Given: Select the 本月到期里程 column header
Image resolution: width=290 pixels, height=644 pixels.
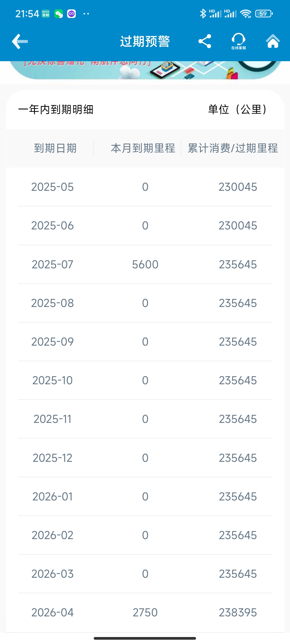Looking at the screenshot, I should [143, 148].
